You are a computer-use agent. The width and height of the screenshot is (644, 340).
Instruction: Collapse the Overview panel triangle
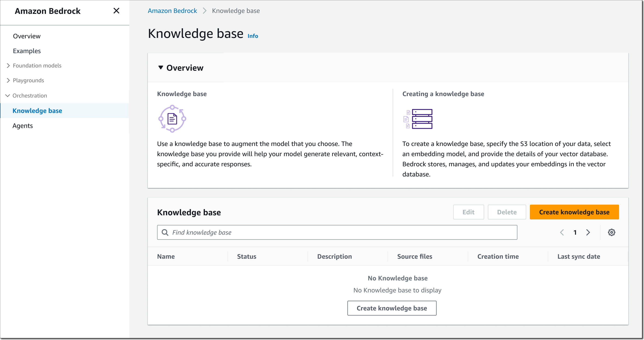(161, 67)
